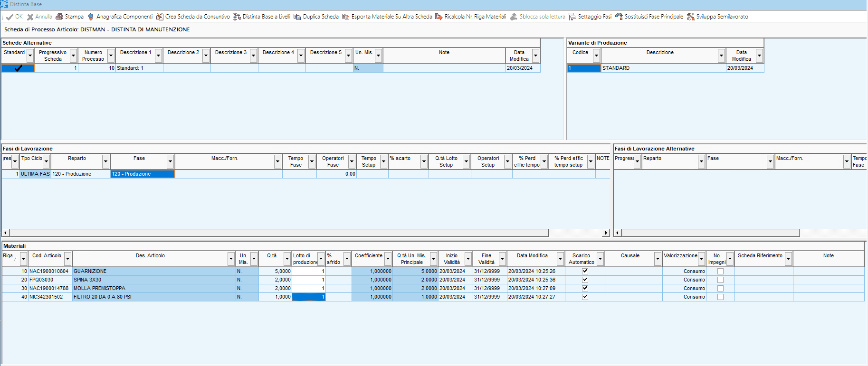Click Sviluppa Semilavorato icon
Screen dimensions: 868x366
[691, 17]
